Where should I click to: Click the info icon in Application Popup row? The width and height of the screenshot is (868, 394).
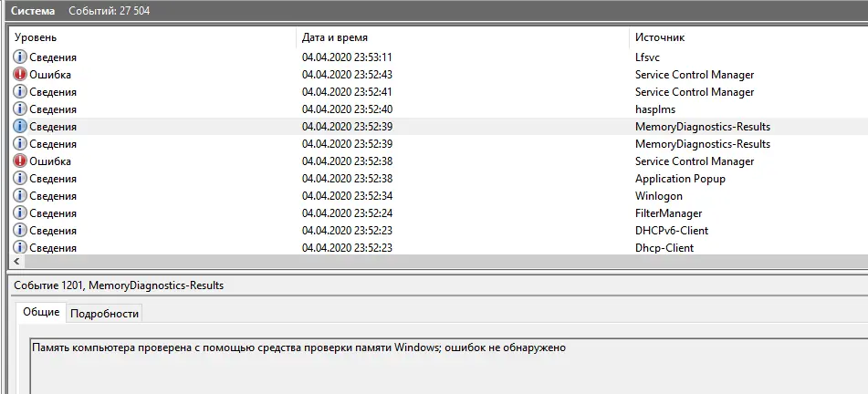tap(20, 178)
